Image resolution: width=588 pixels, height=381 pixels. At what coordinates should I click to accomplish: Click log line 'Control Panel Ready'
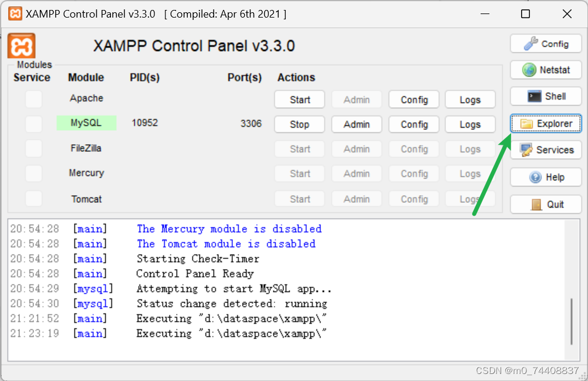[195, 274]
